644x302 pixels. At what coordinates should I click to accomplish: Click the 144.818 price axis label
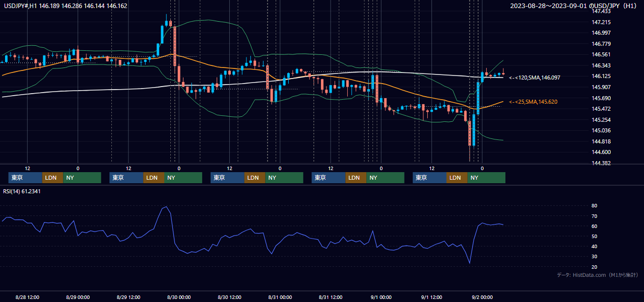[x=602, y=142]
